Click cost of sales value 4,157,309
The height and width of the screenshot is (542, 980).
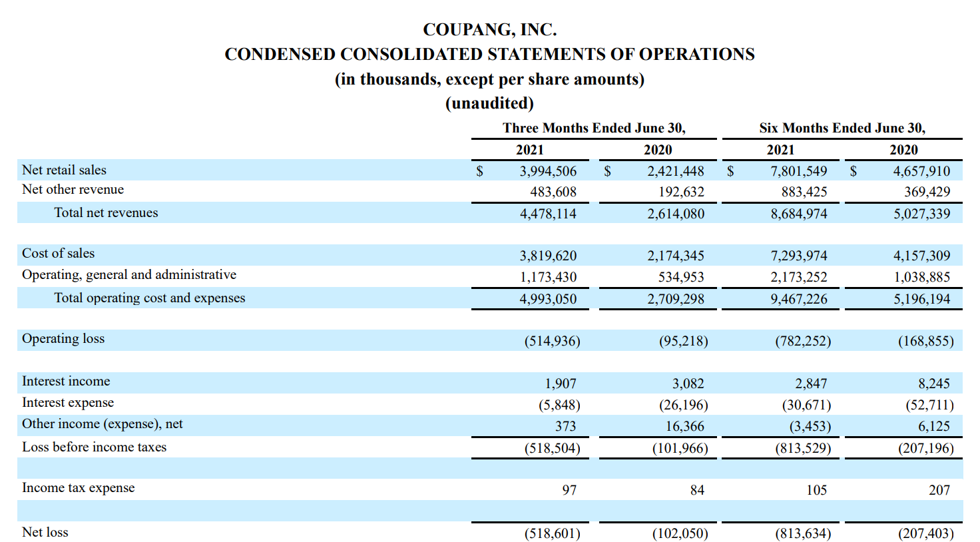[x=922, y=256]
